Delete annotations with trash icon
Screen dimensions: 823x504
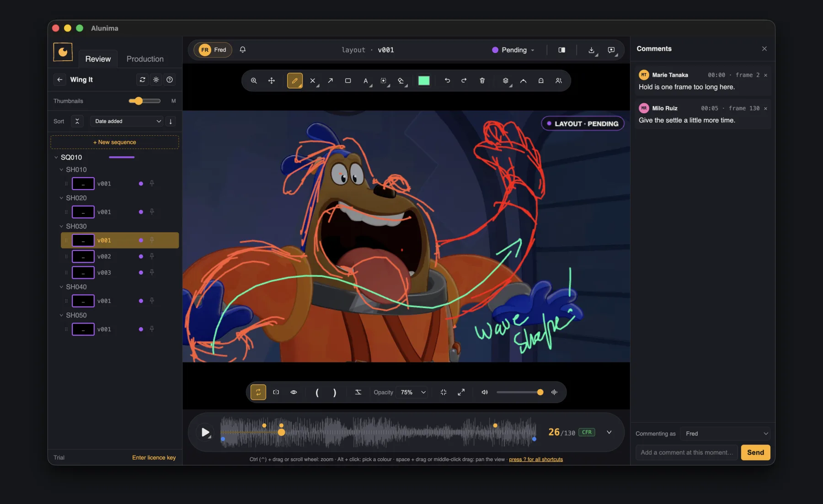(x=482, y=80)
